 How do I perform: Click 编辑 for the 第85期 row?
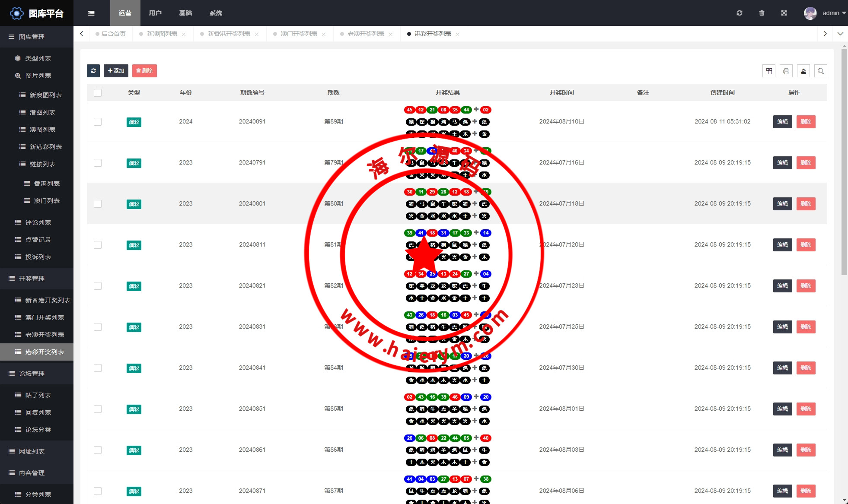point(782,409)
